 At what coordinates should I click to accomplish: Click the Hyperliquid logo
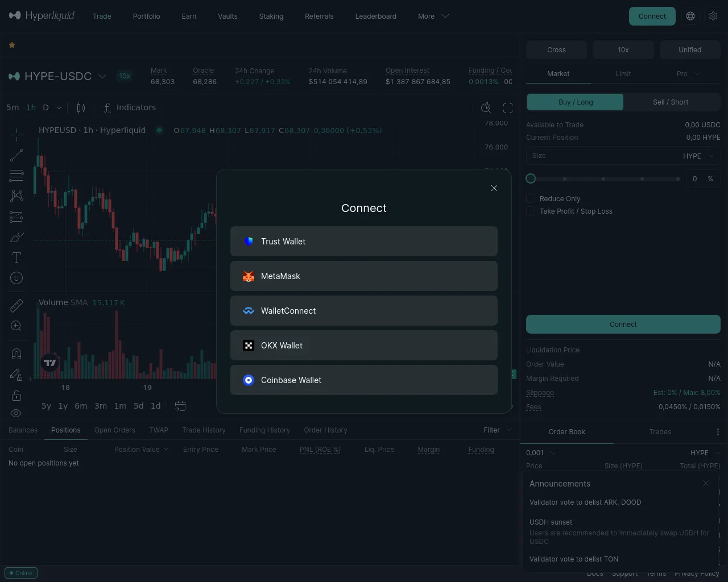tap(42, 16)
